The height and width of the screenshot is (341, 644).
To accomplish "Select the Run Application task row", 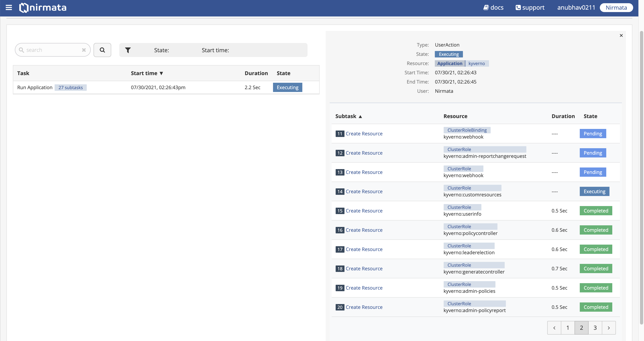I will tap(166, 88).
